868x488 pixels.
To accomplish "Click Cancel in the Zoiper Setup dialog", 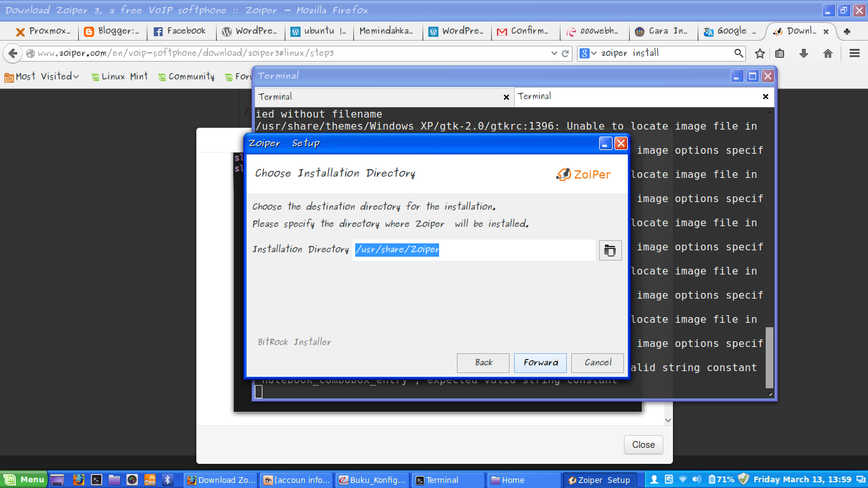I will [598, 363].
